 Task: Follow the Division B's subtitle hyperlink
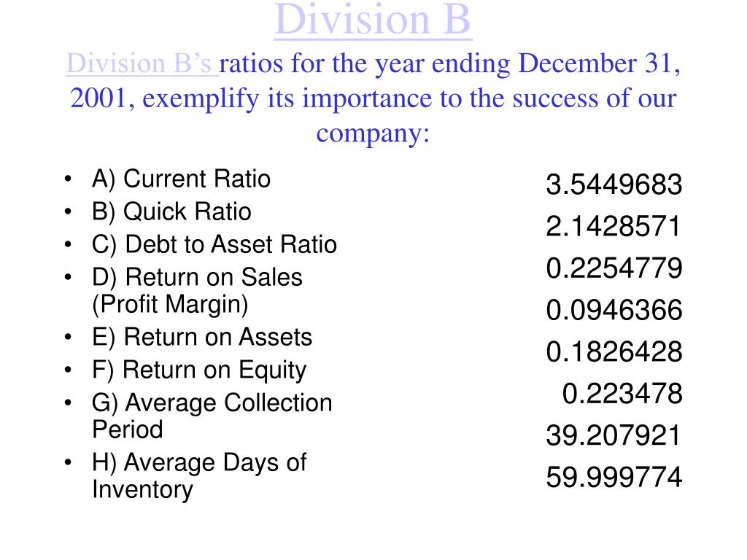[142, 63]
